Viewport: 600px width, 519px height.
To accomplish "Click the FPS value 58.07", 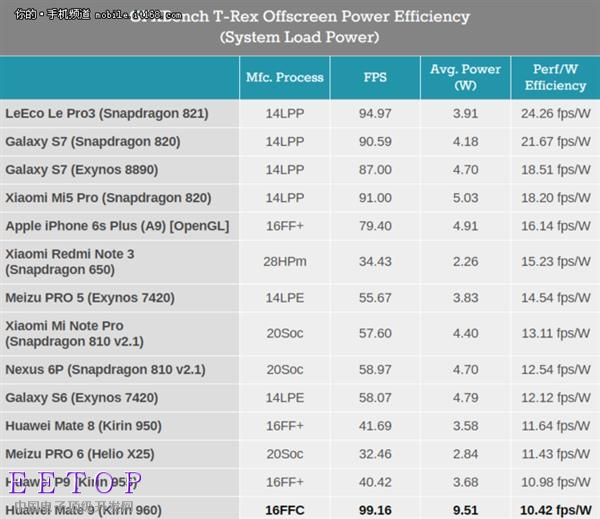I will [x=375, y=398].
